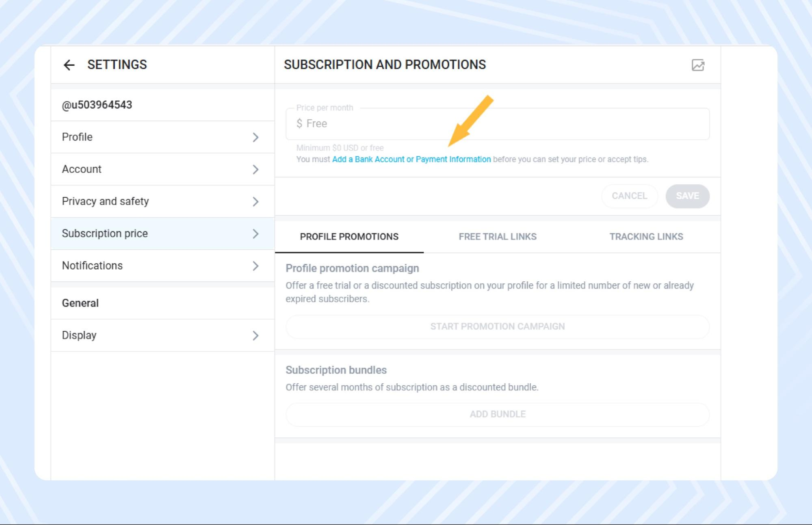Click the Subscription price chevron arrow

click(255, 233)
